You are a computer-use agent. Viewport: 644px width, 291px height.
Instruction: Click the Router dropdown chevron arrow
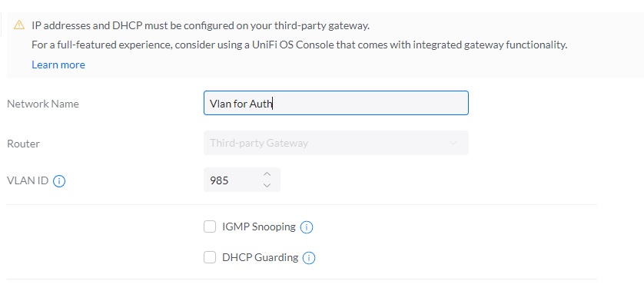[x=453, y=144]
